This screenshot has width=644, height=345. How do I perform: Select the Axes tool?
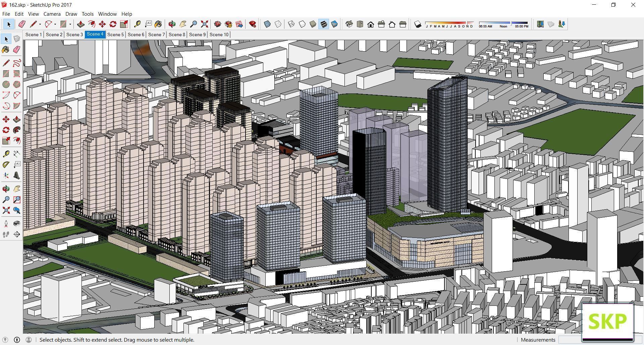[6, 175]
